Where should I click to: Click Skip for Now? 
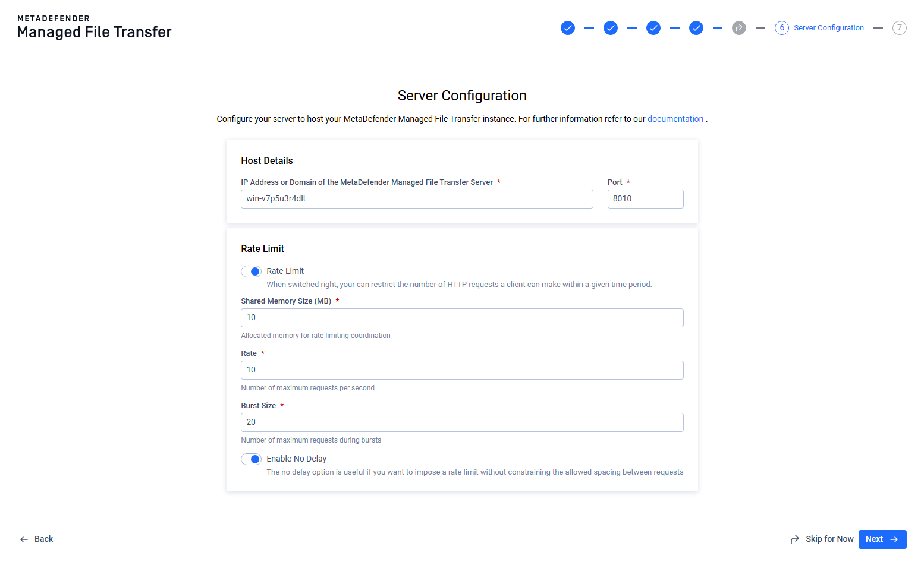point(822,539)
